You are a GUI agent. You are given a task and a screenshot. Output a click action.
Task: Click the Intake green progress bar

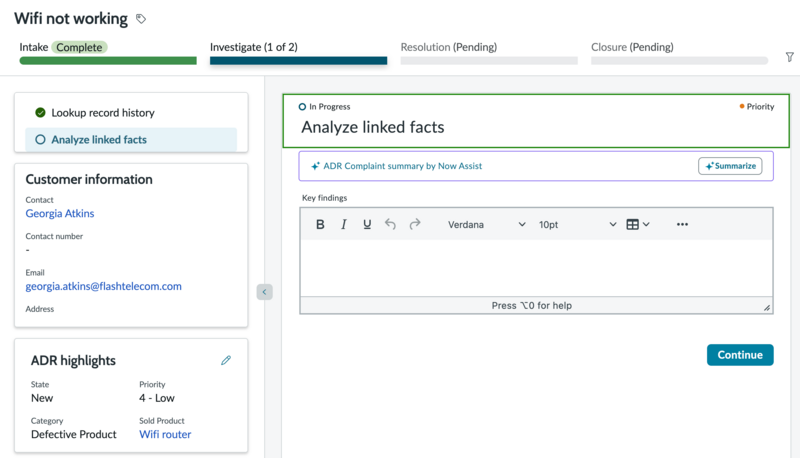pyautogui.click(x=108, y=61)
